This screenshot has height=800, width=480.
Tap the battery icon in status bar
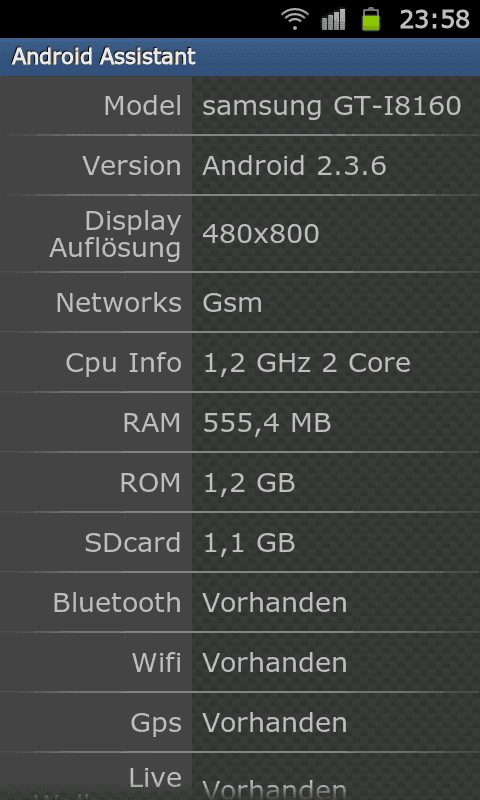click(x=371, y=19)
